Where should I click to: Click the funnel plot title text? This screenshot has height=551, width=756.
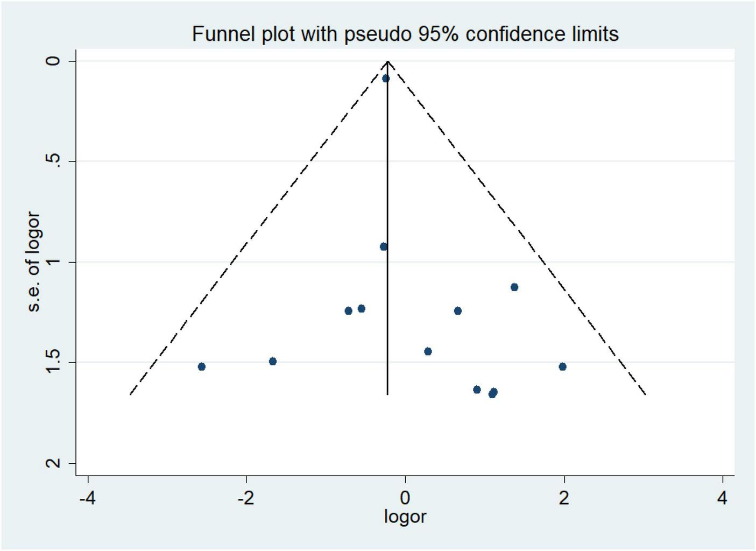point(405,34)
